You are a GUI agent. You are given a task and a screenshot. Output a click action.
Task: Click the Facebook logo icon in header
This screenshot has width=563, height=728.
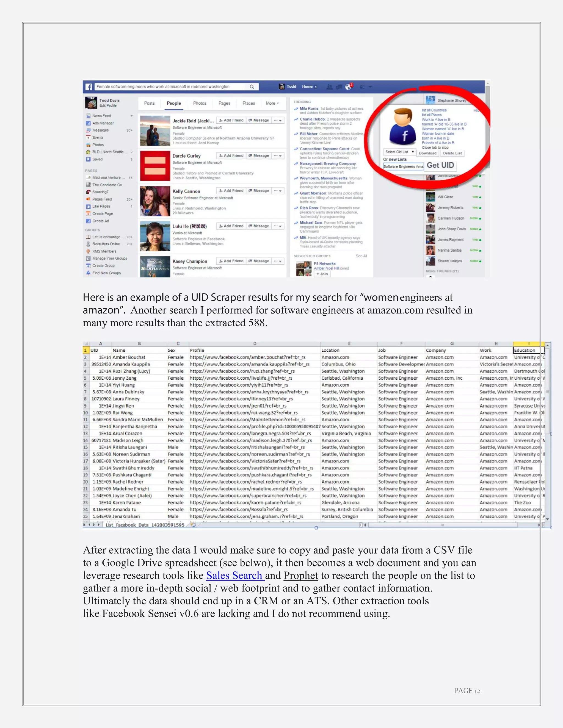[89, 87]
